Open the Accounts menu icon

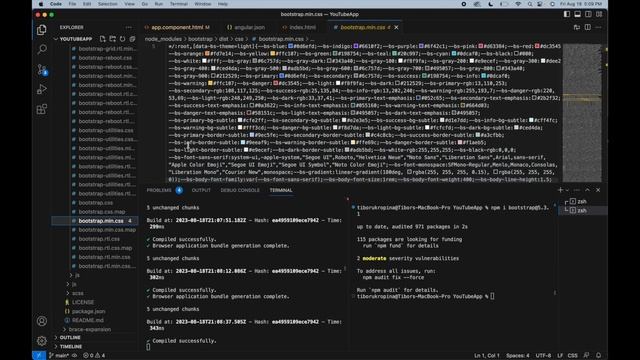42,321
